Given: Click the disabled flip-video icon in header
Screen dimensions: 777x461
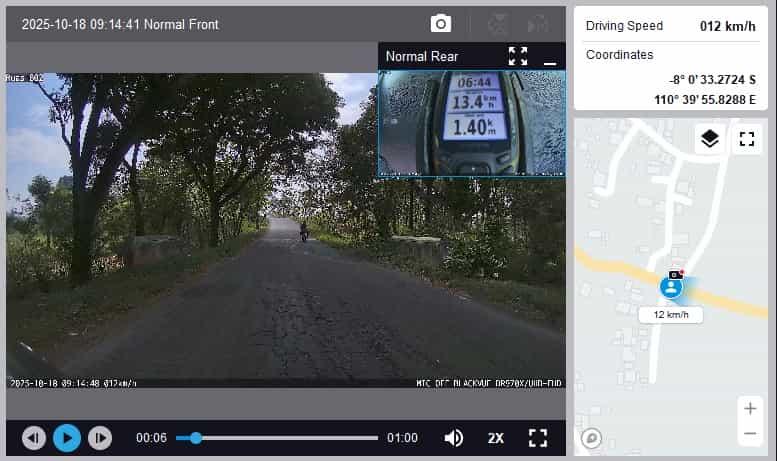Looking at the screenshot, I should click(538, 23).
